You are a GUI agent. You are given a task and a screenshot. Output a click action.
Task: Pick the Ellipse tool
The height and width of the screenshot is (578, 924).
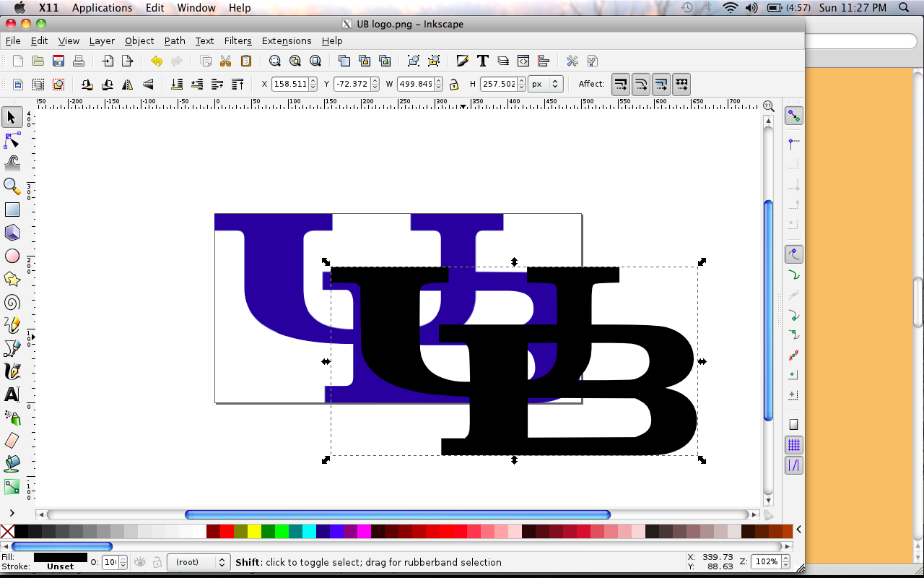(12, 256)
